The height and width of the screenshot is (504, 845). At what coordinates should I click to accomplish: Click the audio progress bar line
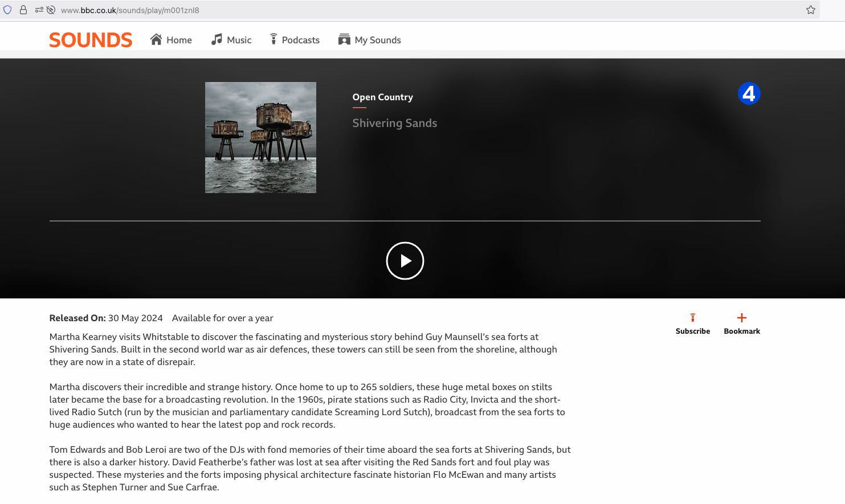click(x=405, y=220)
